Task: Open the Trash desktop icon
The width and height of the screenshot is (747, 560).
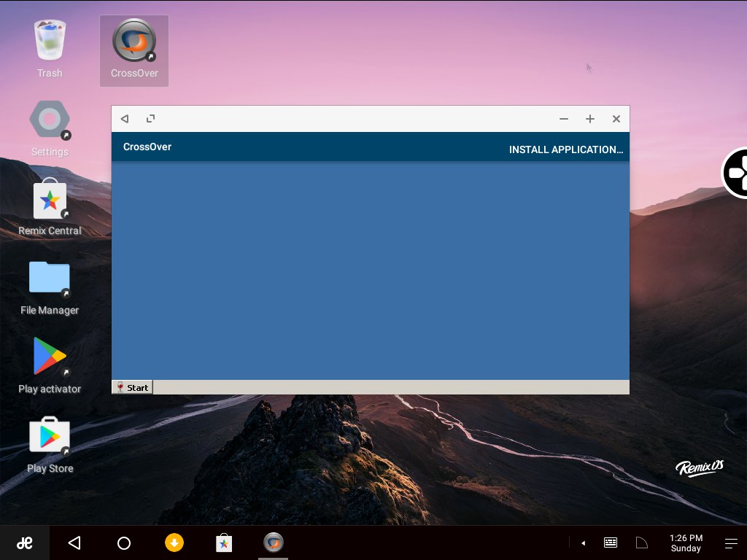Action: click(x=50, y=48)
